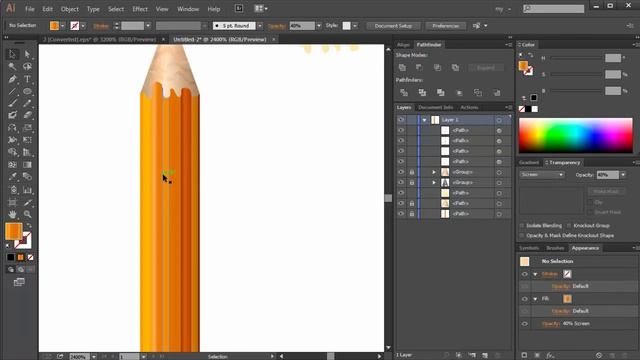
Task: Click the Divide pathfinder icon
Action: pyautogui.click(x=404, y=93)
